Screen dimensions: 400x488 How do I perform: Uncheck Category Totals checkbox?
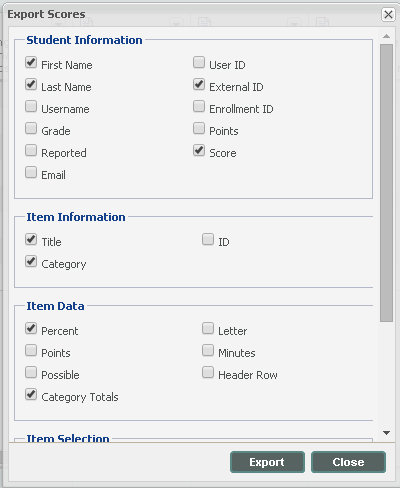tap(31, 395)
